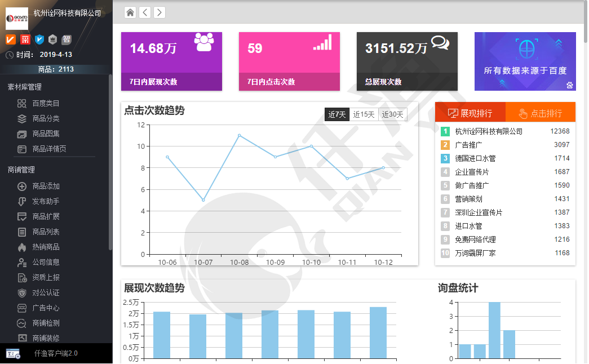Go to the home page icon
This screenshot has width=589, height=364.
pyautogui.click(x=130, y=12)
